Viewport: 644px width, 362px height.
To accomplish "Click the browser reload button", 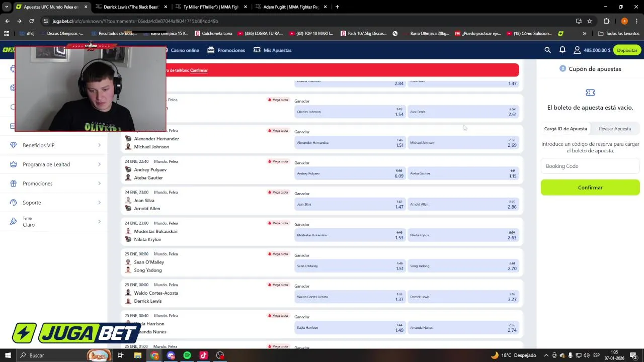I will tap(31, 21).
